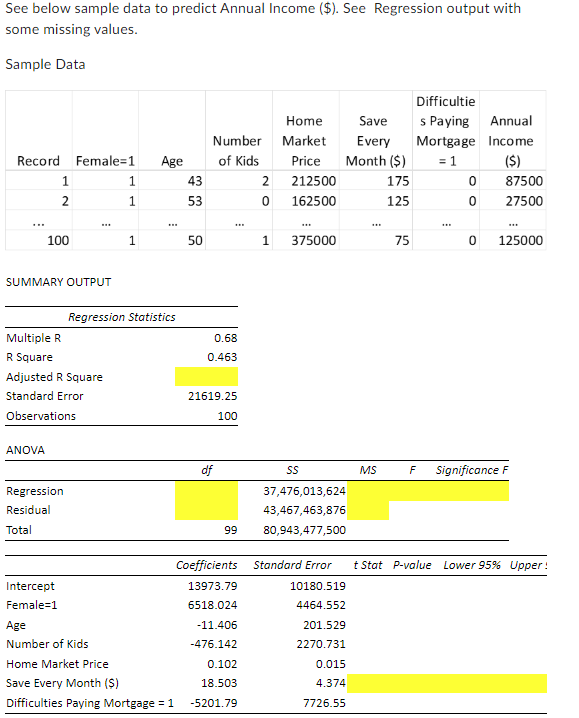Screen dimensions: 579x718
Task: Click the yellow Adjusted R Square cell
Action: click(206, 376)
